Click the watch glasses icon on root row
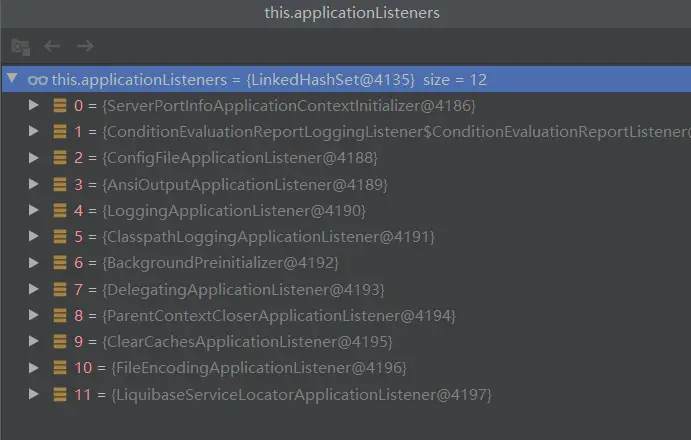 [37, 80]
